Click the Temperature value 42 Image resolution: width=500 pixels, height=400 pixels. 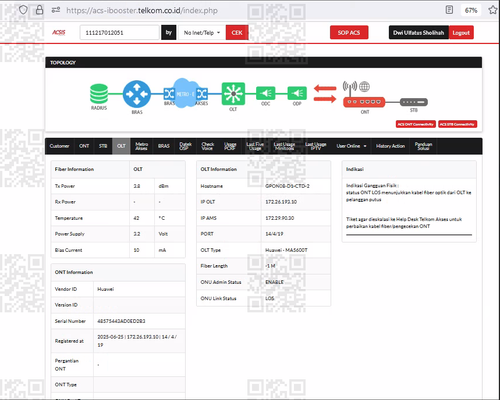(x=136, y=218)
